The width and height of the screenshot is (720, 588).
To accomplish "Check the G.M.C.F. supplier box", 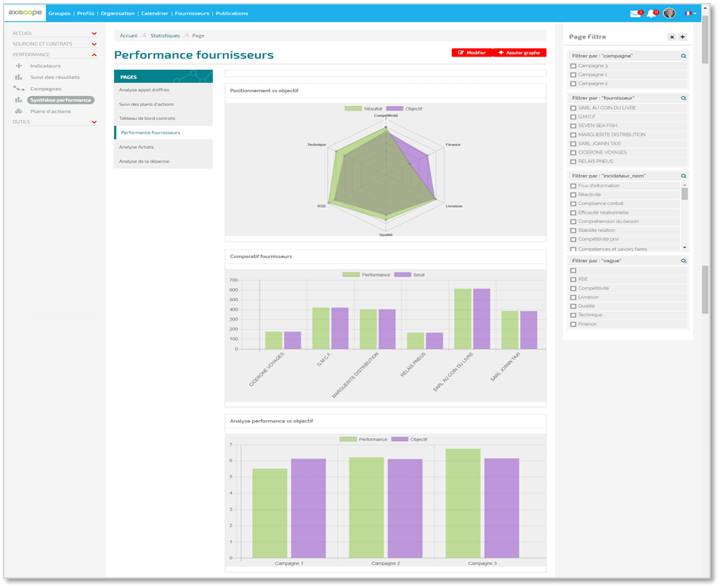I will 573,117.
